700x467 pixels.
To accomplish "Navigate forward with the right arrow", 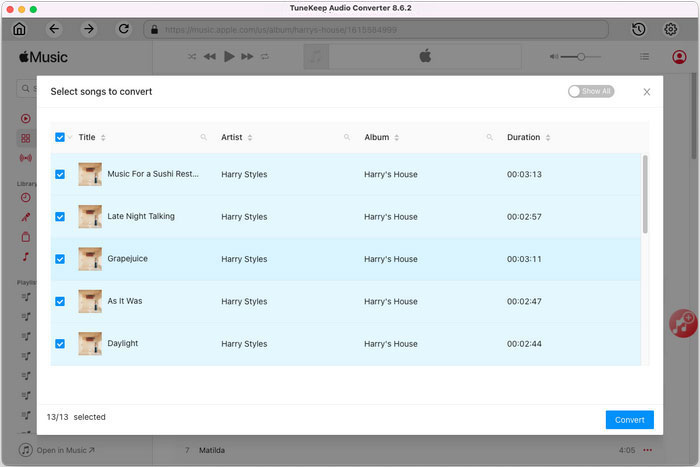I will click(x=89, y=29).
